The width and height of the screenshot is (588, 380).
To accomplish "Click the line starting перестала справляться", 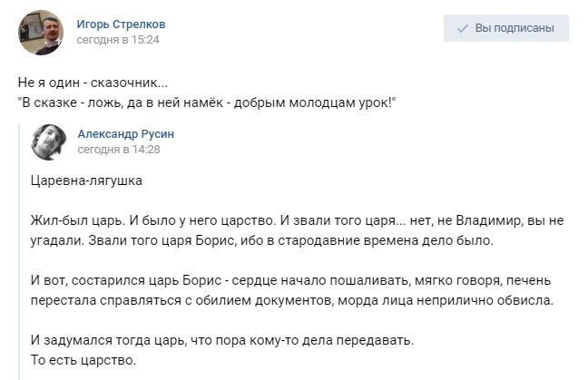I will pyautogui.click(x=292, y=300).
